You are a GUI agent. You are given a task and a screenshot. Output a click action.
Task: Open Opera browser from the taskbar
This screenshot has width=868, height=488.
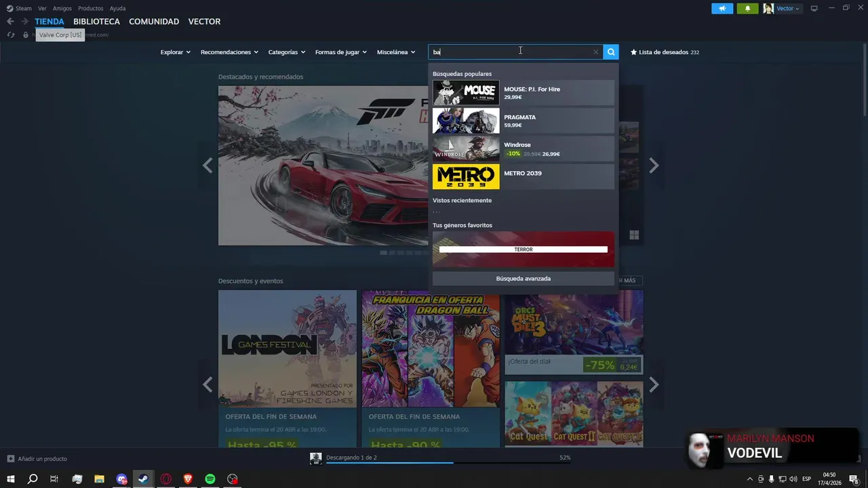(x=166, y=479)
